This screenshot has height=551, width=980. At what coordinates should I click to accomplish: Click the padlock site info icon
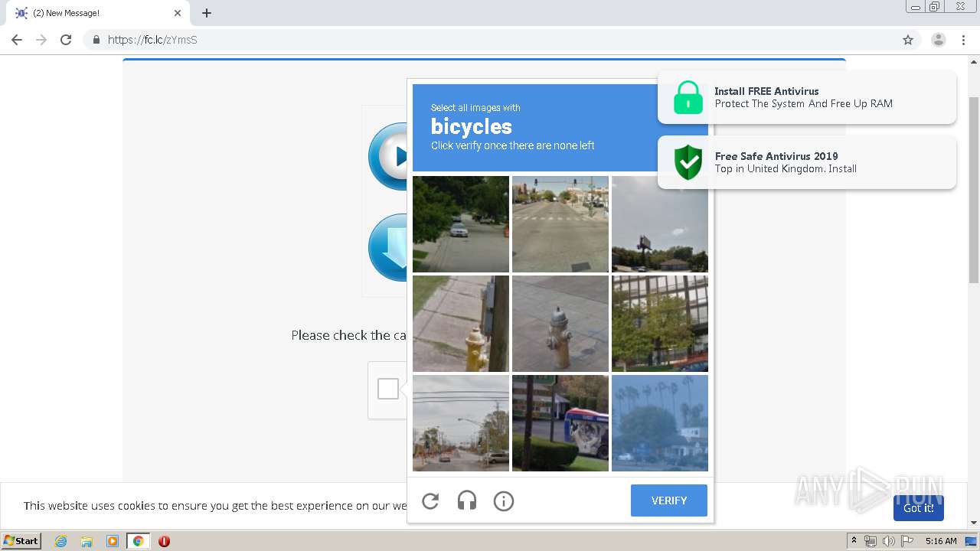(x=96, y=40)
